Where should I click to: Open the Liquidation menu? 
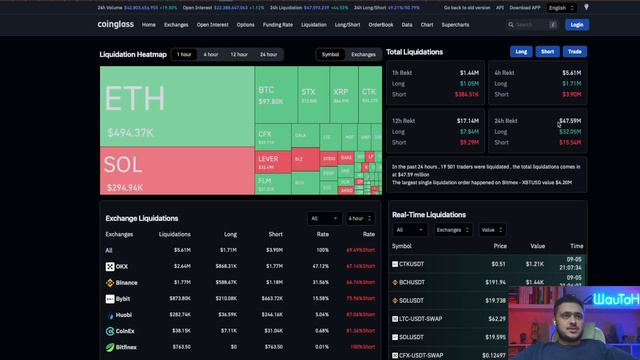tap(313, 25)
